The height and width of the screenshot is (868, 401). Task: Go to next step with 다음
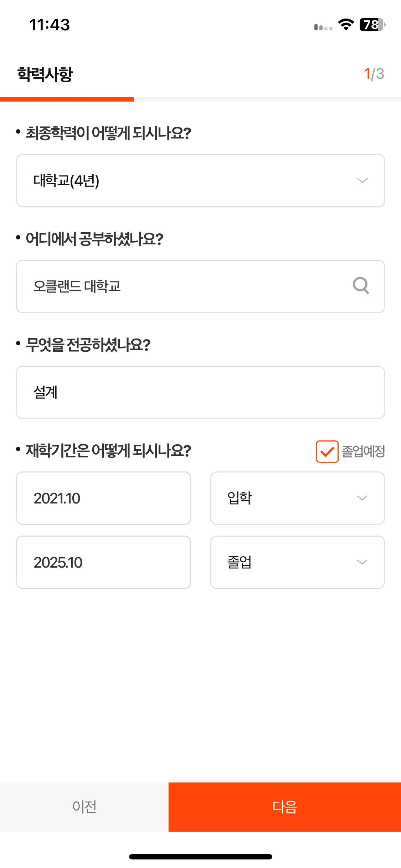click(x=285, y=807)
